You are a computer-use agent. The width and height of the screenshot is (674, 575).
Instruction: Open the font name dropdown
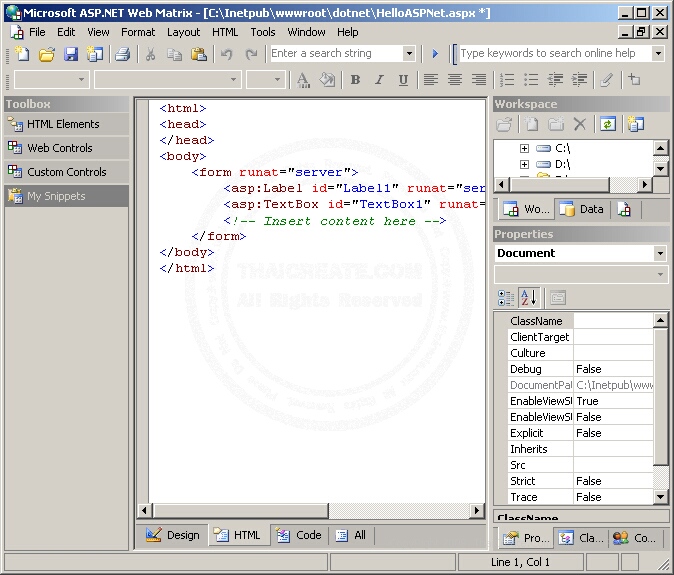tap(233, 80)
